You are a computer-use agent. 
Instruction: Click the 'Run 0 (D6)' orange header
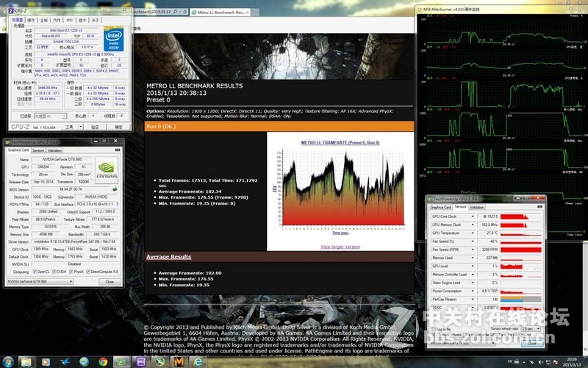coord(279,126)
